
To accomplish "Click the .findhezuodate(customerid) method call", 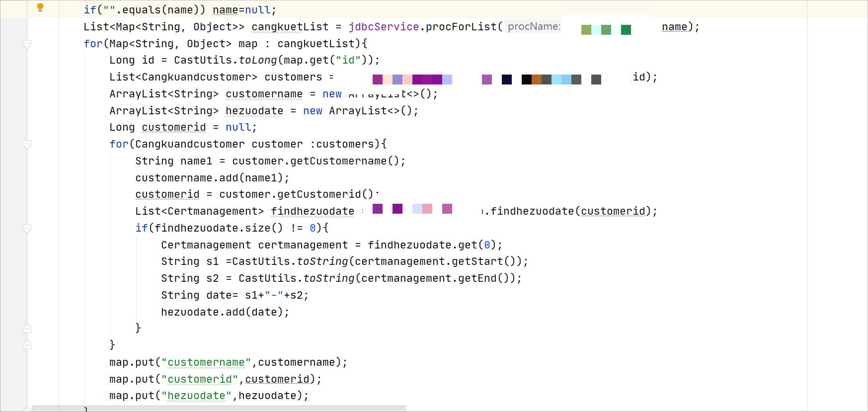I will [x=569, y=211].
